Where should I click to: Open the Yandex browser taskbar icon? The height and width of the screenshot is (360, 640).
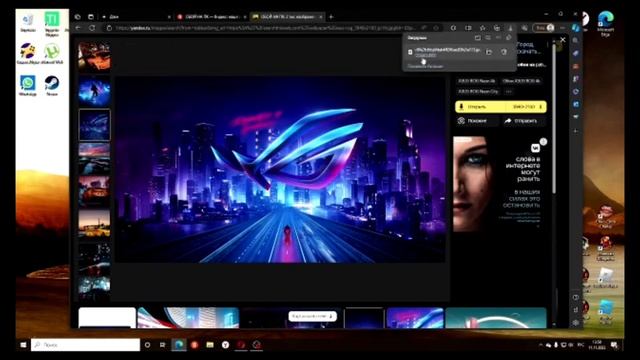tap(225, 345)
